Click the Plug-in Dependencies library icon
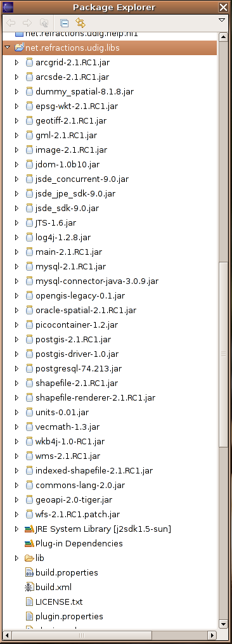Viewport: 232px width, 644px height. point(29,543)
